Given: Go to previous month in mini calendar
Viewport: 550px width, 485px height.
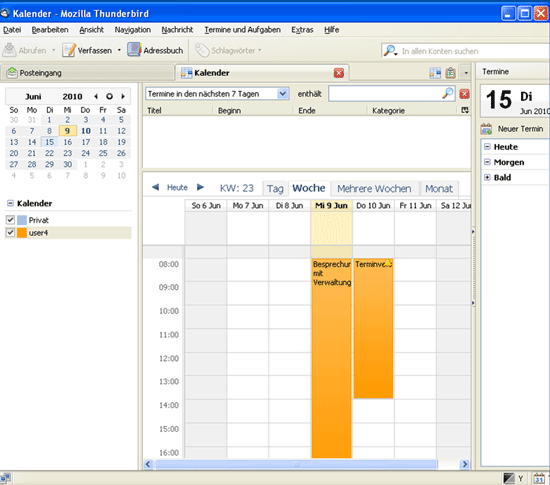Looking at the screenshot, I should tap(96, 96).
